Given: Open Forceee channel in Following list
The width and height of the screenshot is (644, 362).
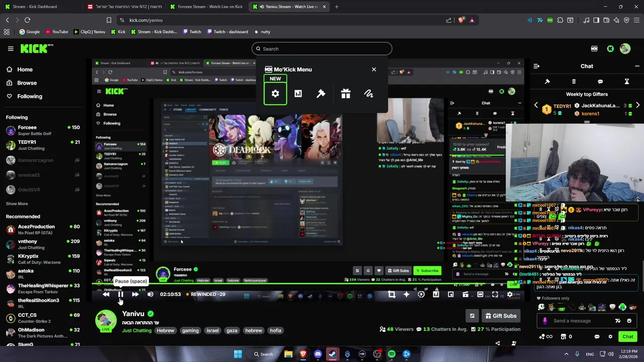Looking at the screenshot, I should pyautogui.click(x=42, y=130).
